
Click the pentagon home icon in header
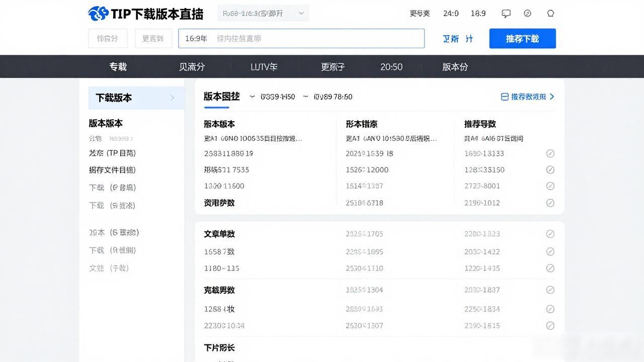click(x=550, y=14)
